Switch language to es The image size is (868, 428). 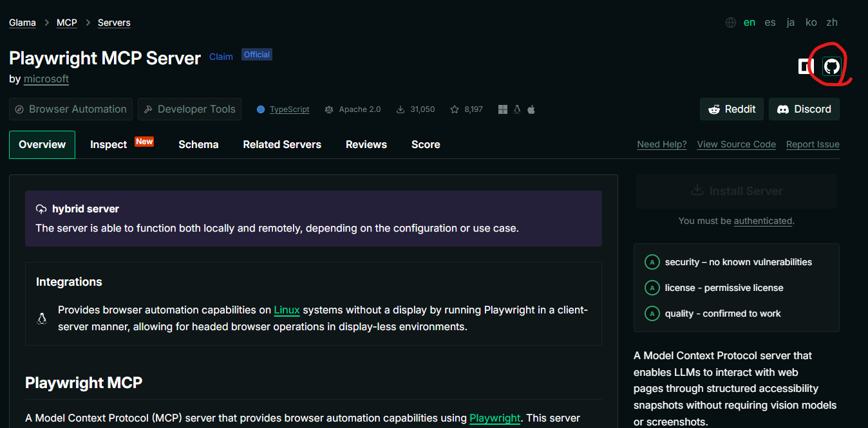[x=770, y=23]
